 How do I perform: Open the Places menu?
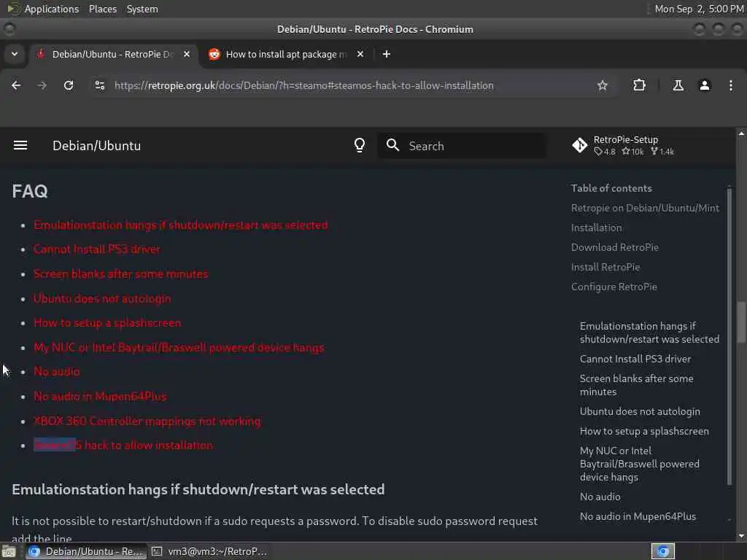coord(102,9)
